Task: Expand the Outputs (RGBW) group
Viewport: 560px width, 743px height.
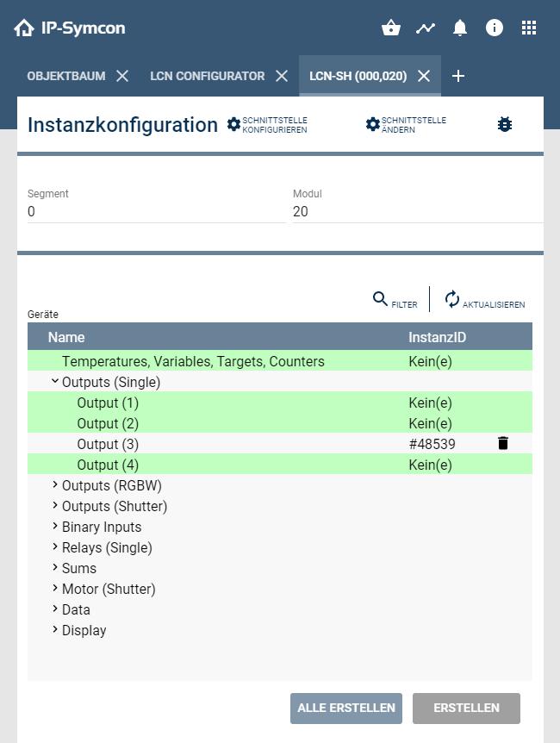Action: click(x=53, y=485)
